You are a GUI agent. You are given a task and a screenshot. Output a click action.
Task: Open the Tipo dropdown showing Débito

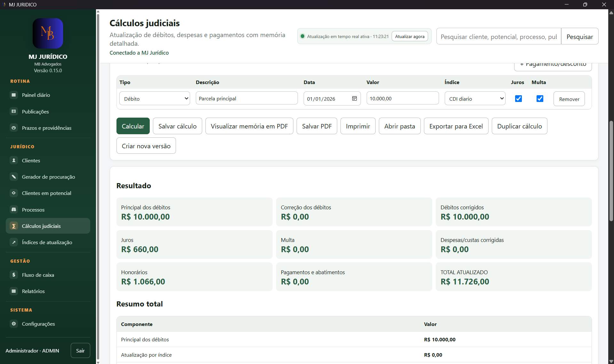pos(155,98)
